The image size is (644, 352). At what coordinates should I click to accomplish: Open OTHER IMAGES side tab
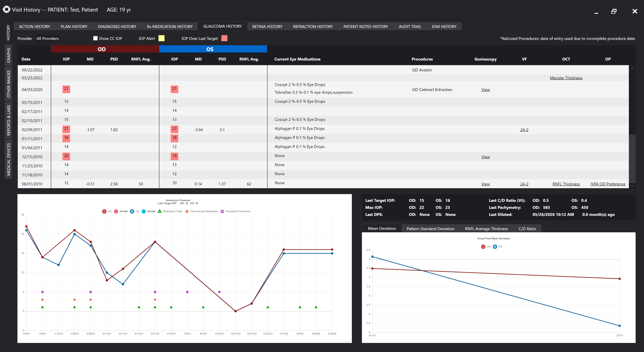point(8,84)
